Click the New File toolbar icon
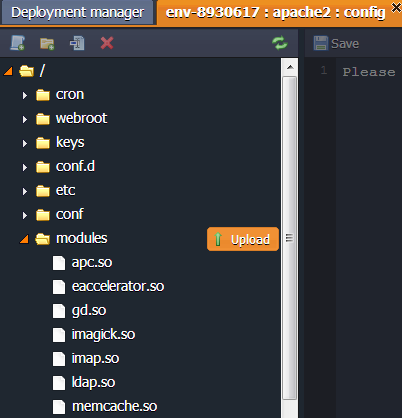402x418 pixels. click(x=18, y=43)
